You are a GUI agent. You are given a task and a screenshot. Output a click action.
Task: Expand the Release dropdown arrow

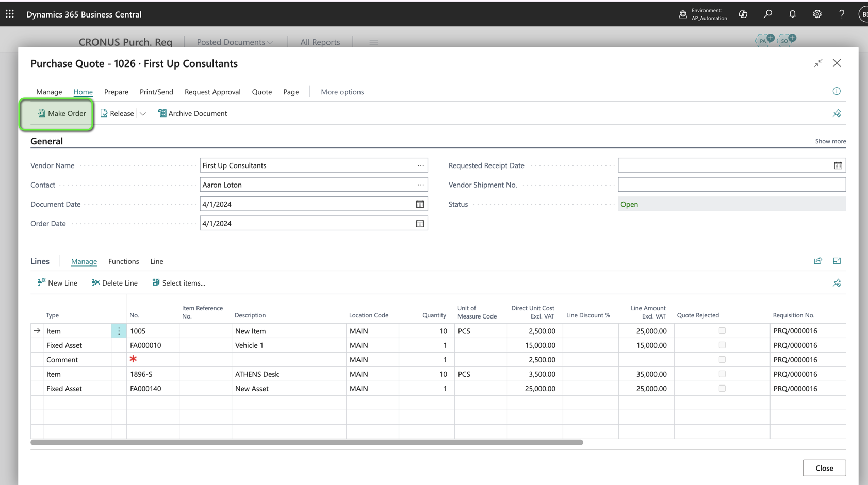143,113
